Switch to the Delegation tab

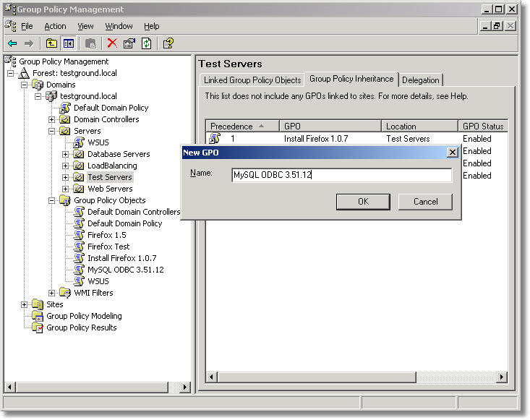point(421,80)
